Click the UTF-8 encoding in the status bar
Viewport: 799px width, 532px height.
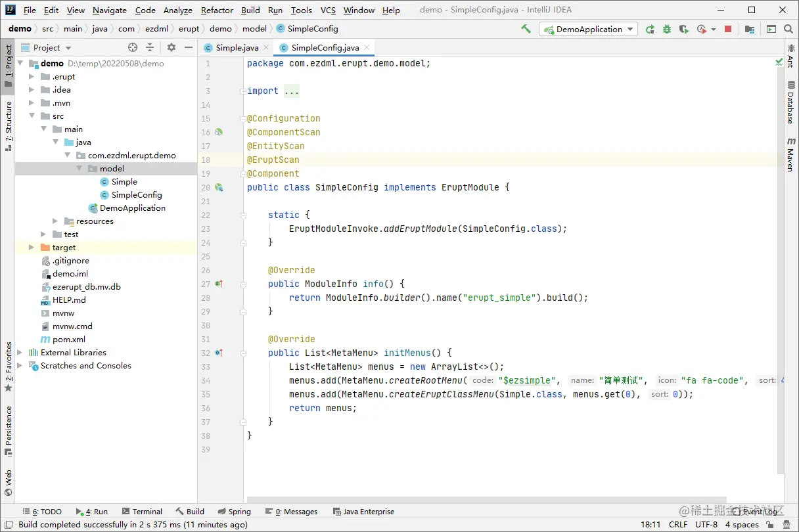coord(706,525)
